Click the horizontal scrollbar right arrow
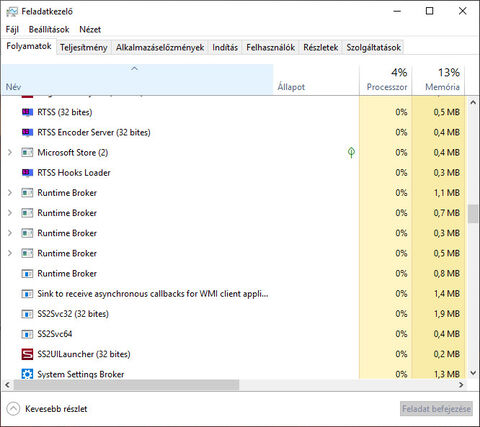Screen dimensions: 480x427 tap(461, 385)
